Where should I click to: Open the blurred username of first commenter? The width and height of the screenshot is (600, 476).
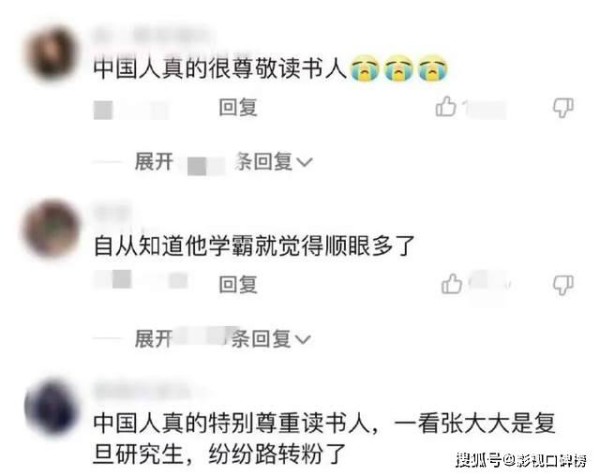[152, 35]
